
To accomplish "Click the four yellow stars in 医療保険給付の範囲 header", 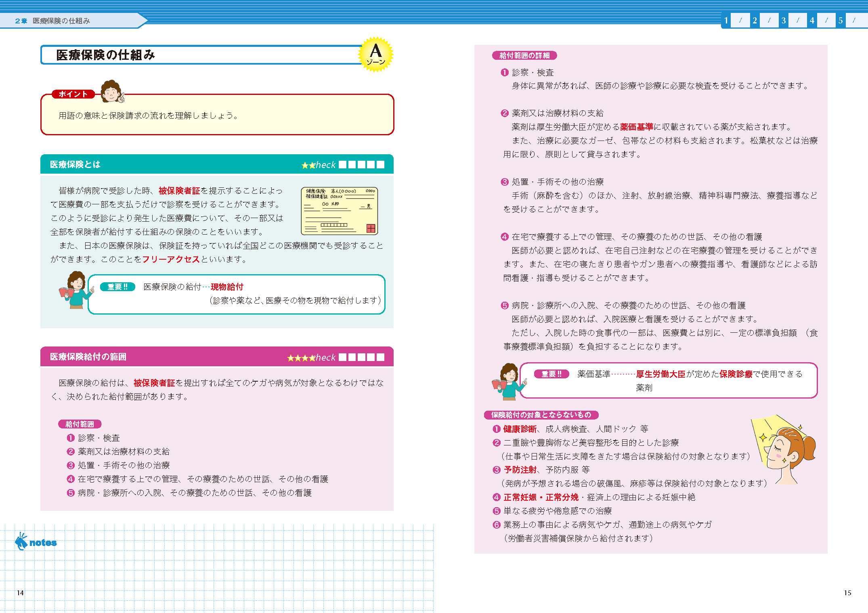I will (x=301, y=358).
